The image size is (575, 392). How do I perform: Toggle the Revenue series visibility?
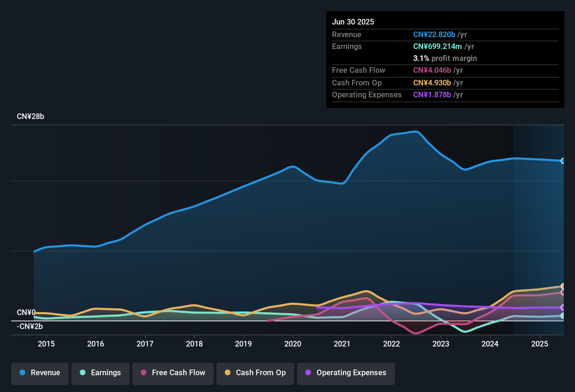40,373
